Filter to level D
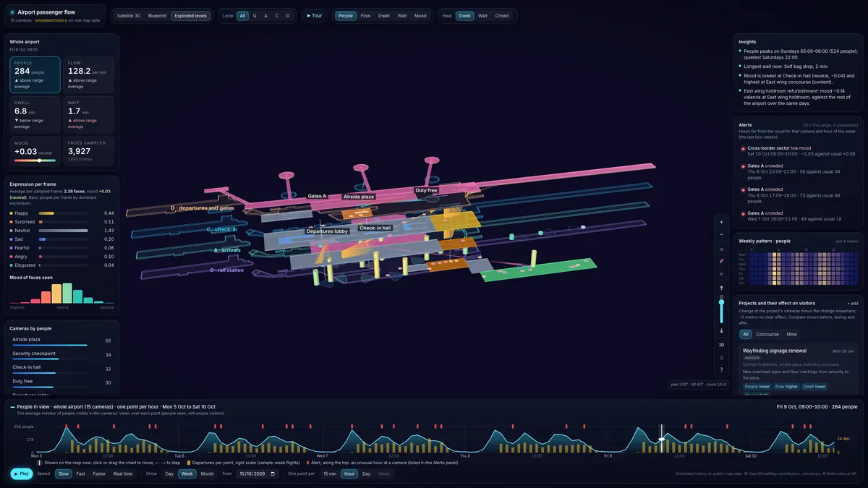The width and height of the screenshot is (868, 488). pyautogui.click(x=288, y=15)
